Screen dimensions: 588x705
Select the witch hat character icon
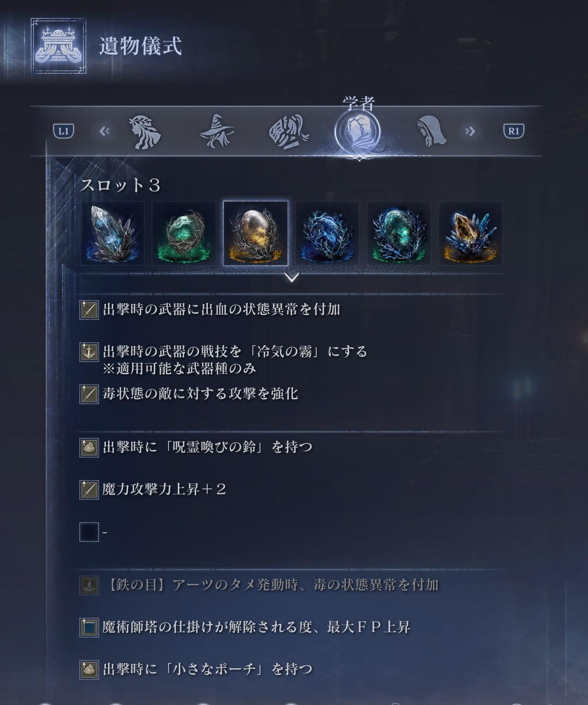pyautogui.click(x=217, y=131)
